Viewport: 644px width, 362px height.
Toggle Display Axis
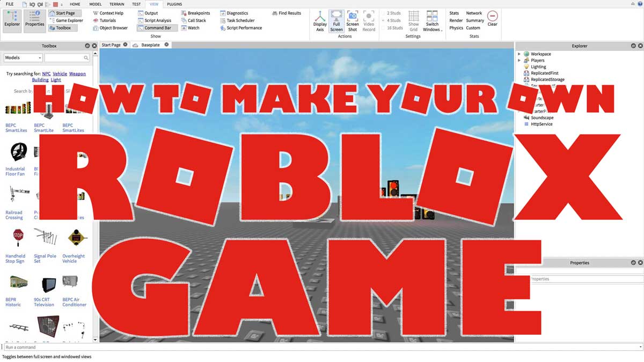(x=320, y=21)
